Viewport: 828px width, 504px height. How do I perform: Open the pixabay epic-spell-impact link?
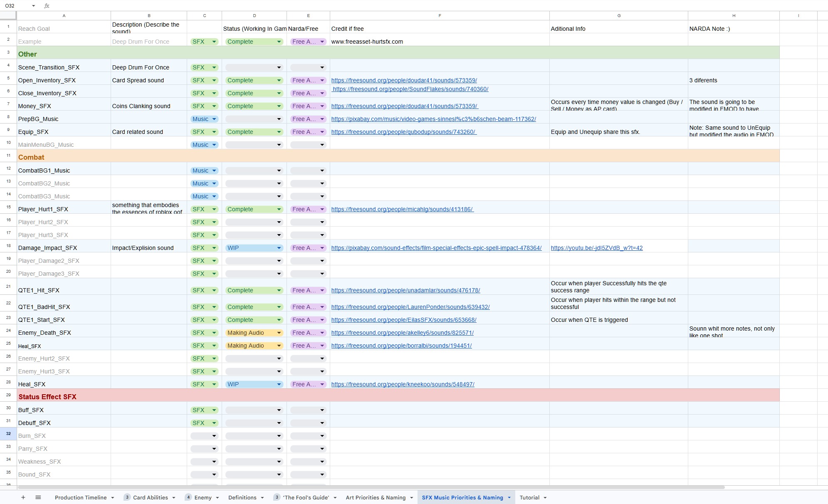(x=436, y=248)
